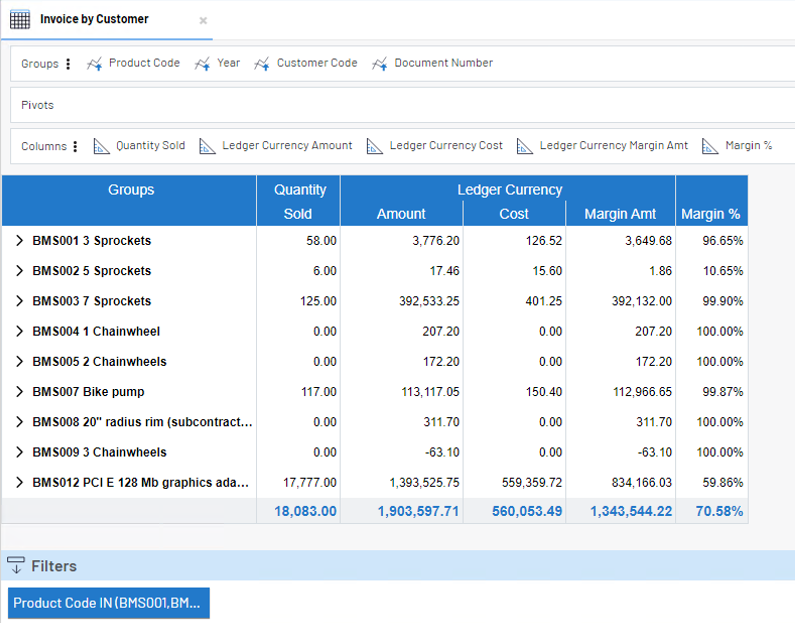Screen dimensions: 795x623
Task: Open the Columns three-dot options menu
Action: pyautogui.click(x=75, y=146)
